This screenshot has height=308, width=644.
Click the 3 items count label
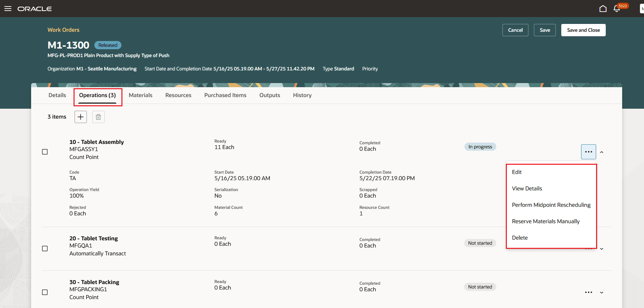click(57, 117)
